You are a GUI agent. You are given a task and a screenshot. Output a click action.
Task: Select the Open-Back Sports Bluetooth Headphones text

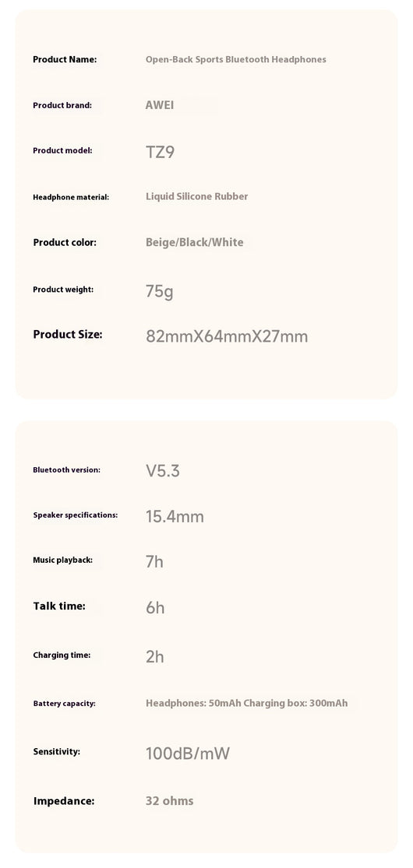(235, 59)
